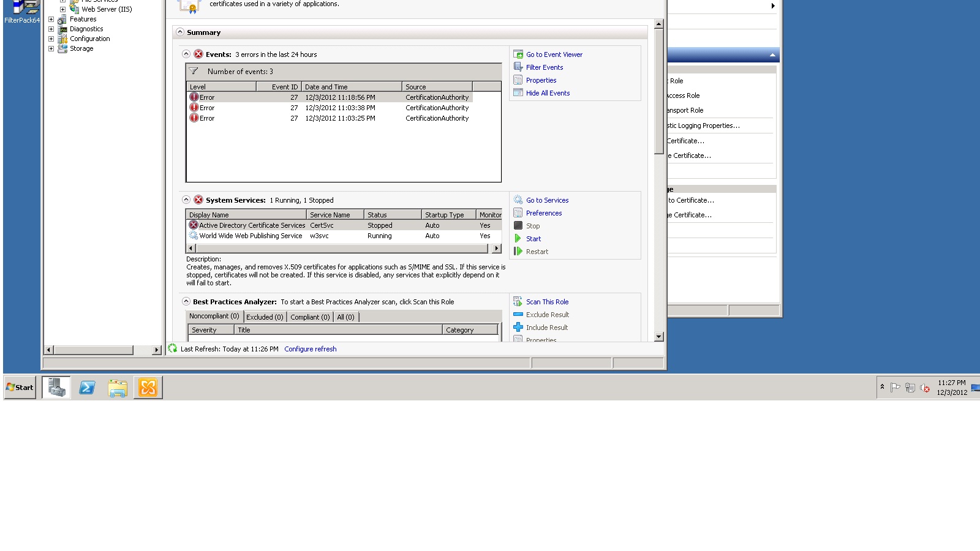Click the Windows Start button

(x=20, y=388)
